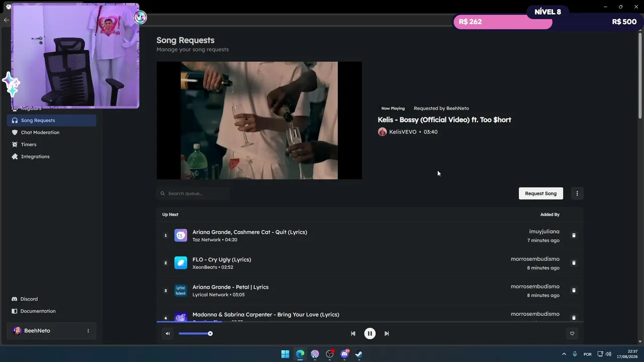The width and height of the screenshot is (644, 362).
Task: Click the BeehNeto profile avatar
Action: tap(17, 331)
